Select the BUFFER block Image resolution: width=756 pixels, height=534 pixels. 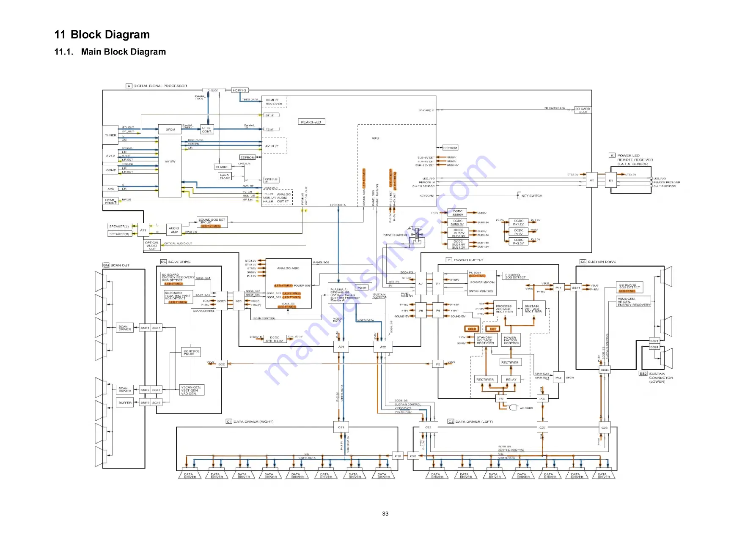click(125, 403)
